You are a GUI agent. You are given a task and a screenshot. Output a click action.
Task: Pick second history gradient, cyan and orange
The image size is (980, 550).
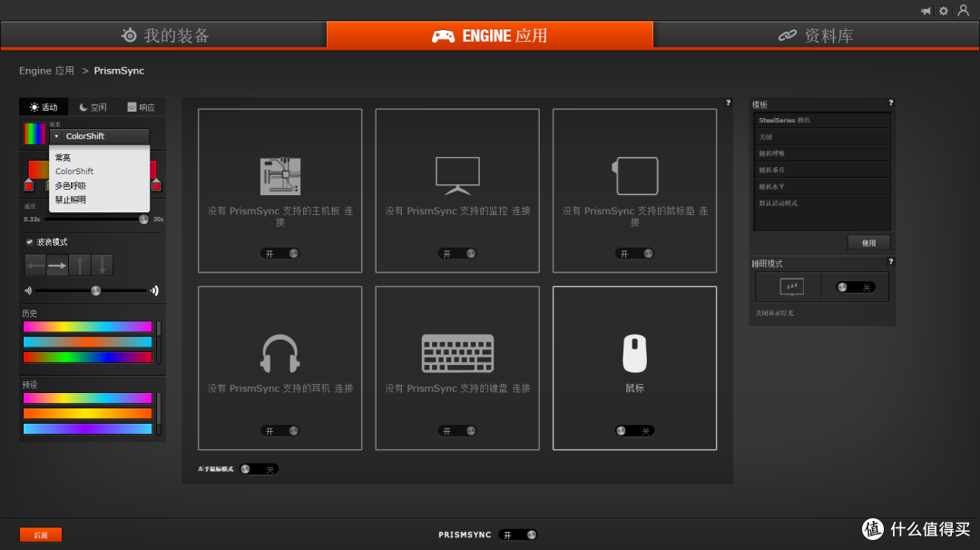coord(87,342)
